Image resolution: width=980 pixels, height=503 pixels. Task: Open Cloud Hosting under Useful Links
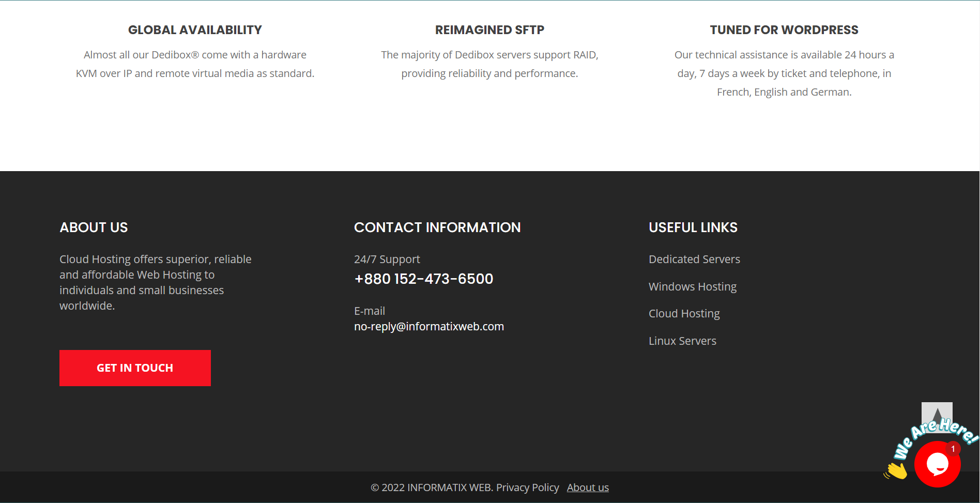pyautogui.click(x=684, y=314)
